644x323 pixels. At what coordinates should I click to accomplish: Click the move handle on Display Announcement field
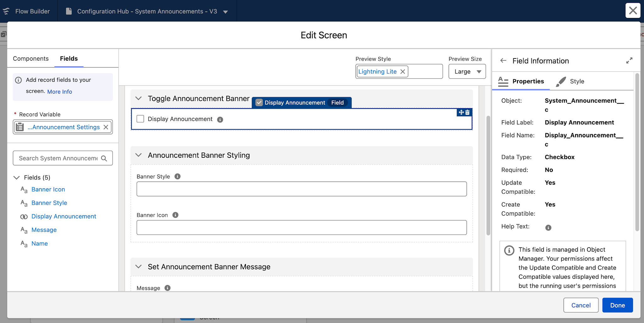point(461,112)
